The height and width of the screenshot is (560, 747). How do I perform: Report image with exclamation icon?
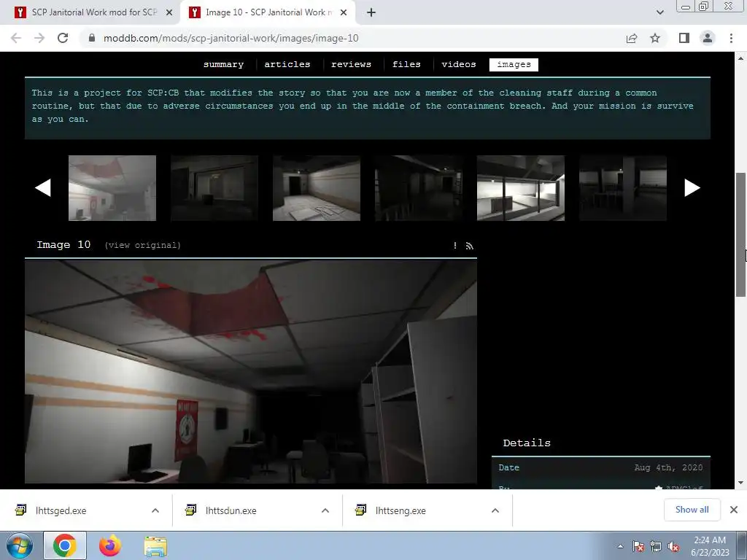(455, 246)
